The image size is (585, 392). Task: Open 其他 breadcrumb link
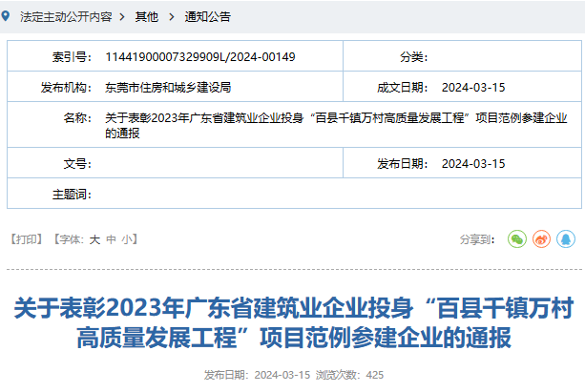[x=147, y=17]
